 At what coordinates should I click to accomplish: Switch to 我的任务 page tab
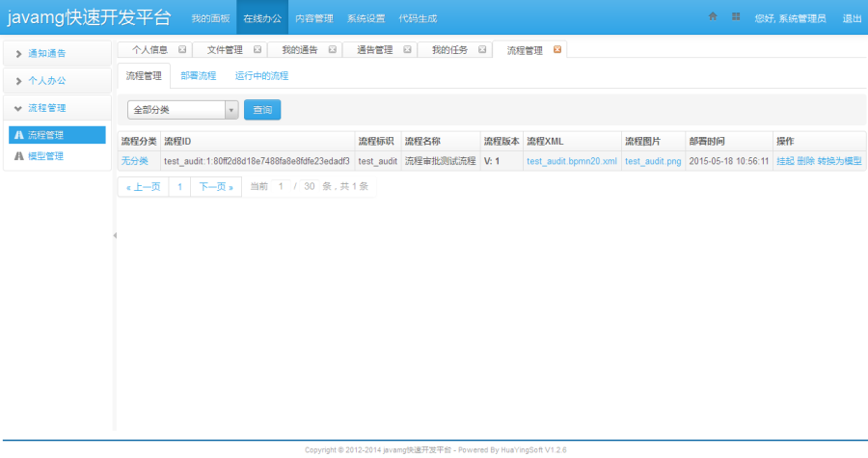(449, 50)
